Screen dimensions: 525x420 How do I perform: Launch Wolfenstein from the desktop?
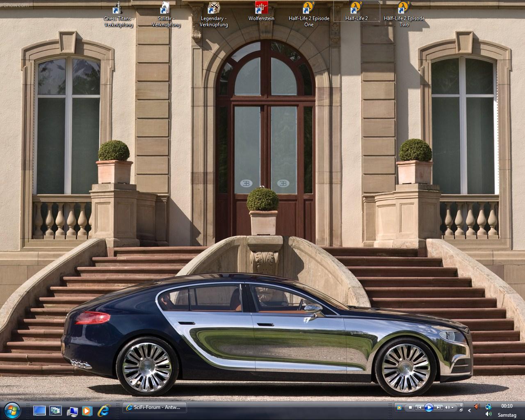point(261,11)
